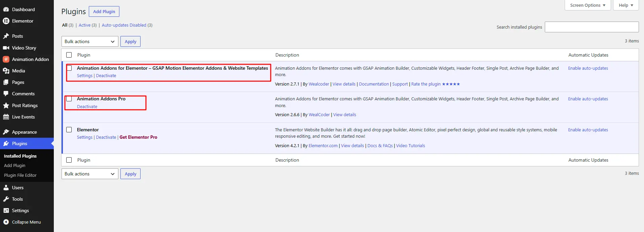Click the Elementor logo icon in sidebar
644x232 pixels.
(6, 21)
